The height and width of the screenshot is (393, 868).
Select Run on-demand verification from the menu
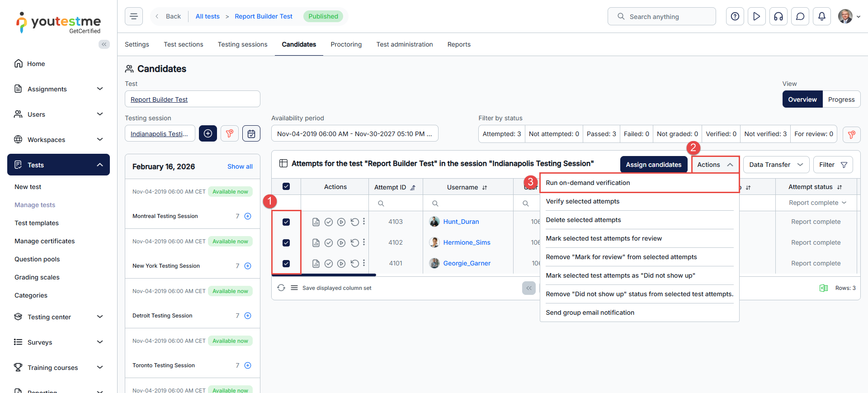point(588,183)
